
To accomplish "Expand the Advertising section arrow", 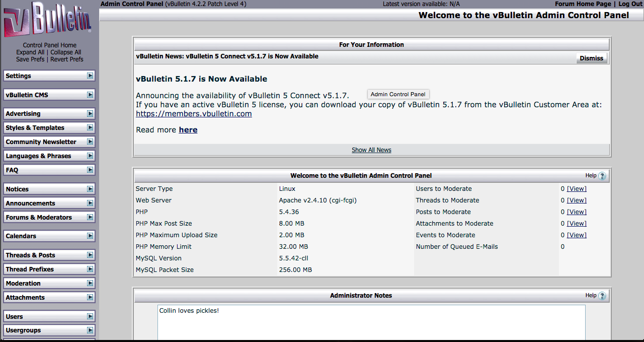I will click(90, 113).
